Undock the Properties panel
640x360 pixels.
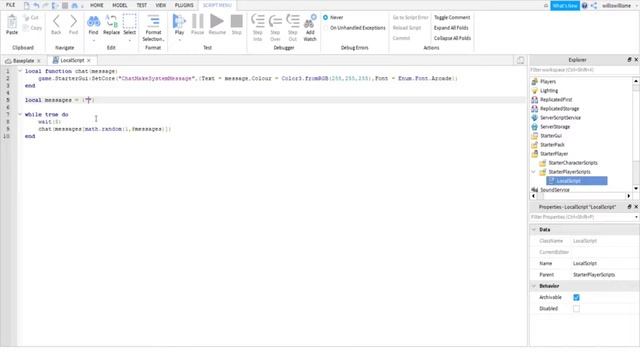coord(629,207)
